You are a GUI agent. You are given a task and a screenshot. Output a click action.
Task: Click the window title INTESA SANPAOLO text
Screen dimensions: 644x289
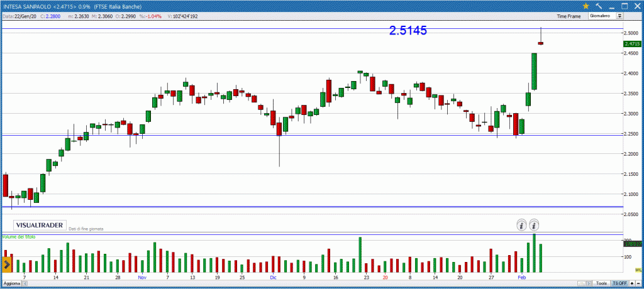tap(27, 6)
